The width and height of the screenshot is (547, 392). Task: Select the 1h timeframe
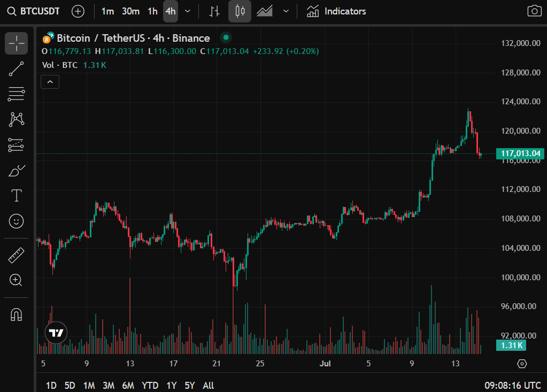coord(152,11)
